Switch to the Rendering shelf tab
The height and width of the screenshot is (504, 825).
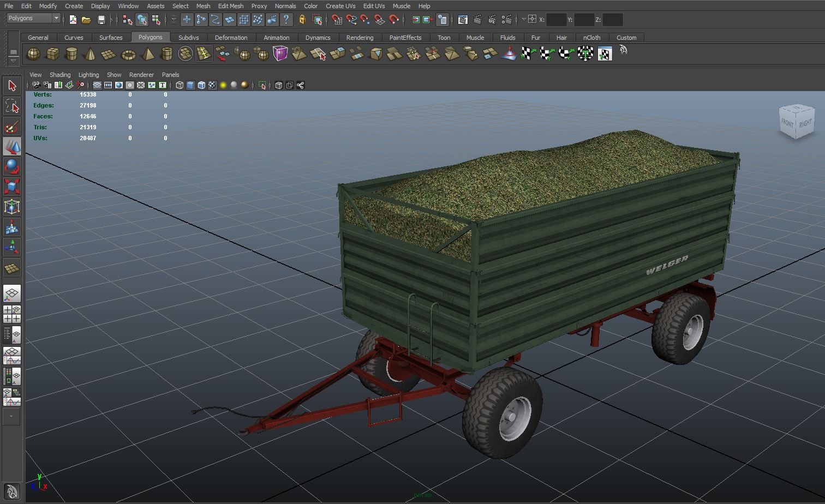[x=360, y=38]
